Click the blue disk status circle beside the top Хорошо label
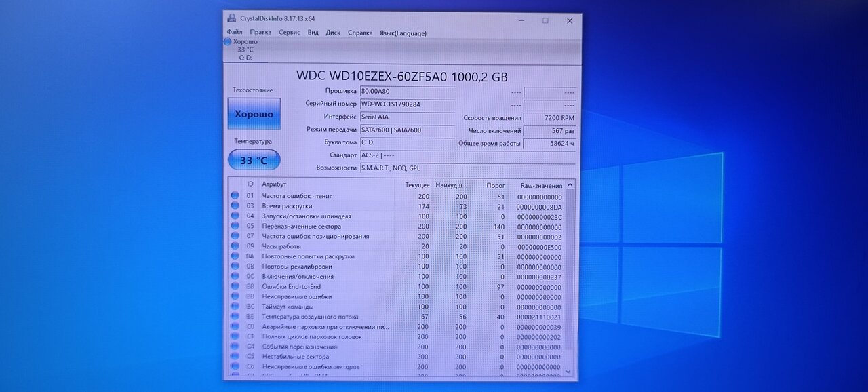Image resolution: width=868 pixels, height=392 pixels. 228,41
